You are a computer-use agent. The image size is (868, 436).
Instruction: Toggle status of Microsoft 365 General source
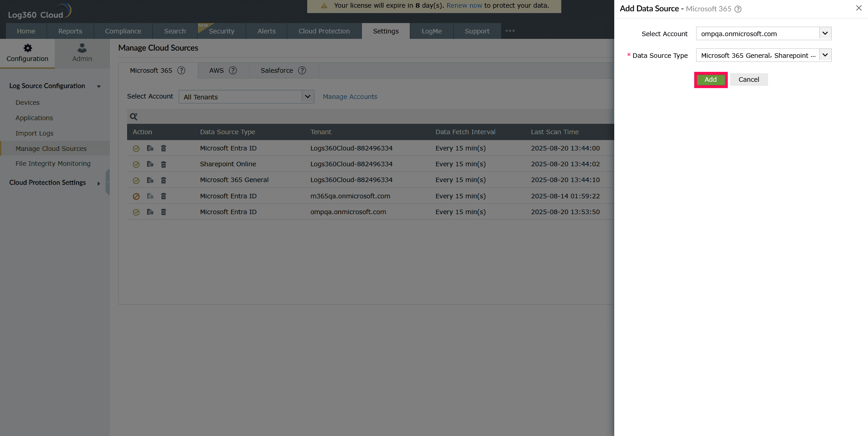tap(136, 181)
